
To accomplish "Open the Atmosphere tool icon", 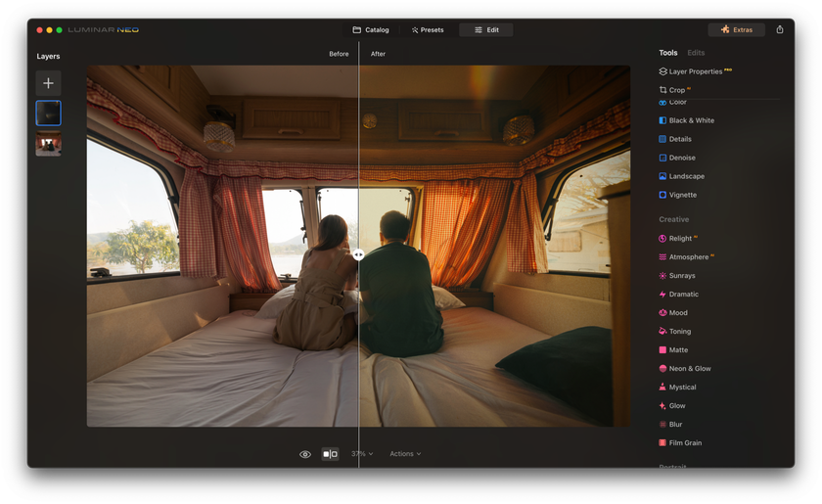I will [x=662, y=257].
